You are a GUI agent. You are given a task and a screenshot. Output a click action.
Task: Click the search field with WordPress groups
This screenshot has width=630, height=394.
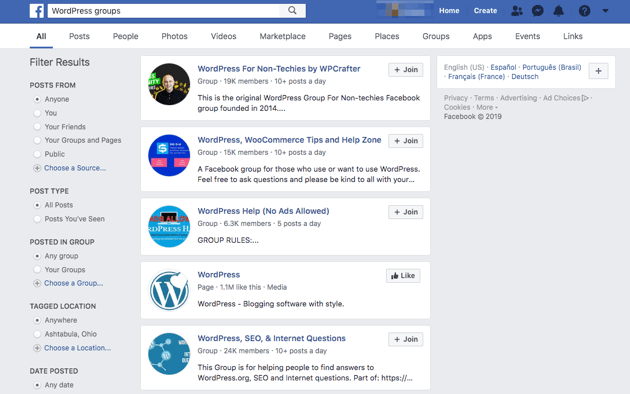coord(164,11)
